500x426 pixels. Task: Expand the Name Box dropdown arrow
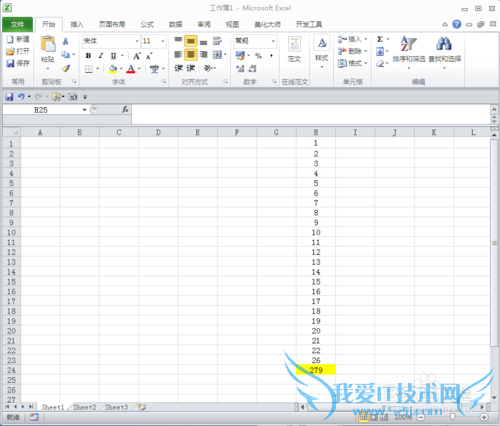click(84, 110)
